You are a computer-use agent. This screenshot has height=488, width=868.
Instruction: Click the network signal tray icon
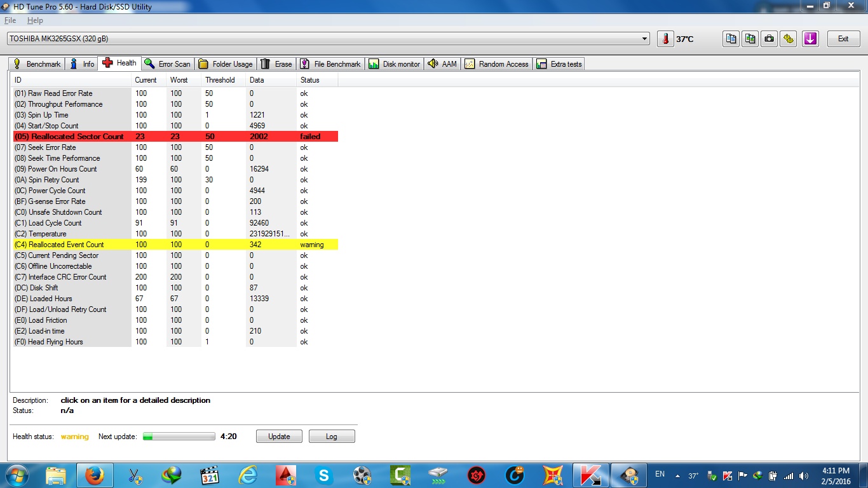click(x=789, y=476)
